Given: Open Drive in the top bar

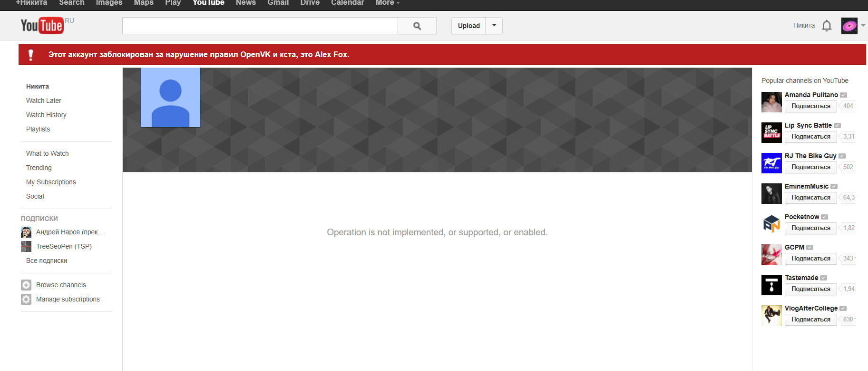Looking at the screenshot, I should pos(310,3).
